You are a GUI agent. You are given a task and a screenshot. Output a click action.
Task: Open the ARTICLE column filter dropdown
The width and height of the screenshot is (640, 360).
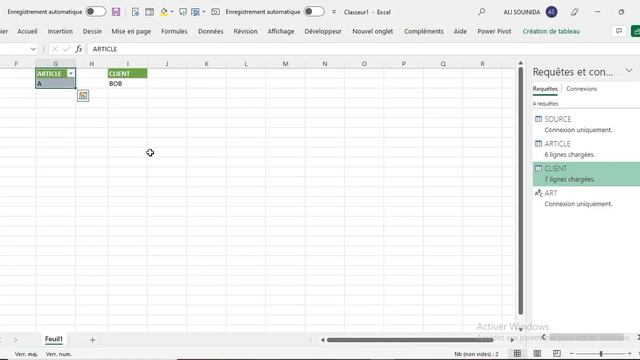point(71,73)
